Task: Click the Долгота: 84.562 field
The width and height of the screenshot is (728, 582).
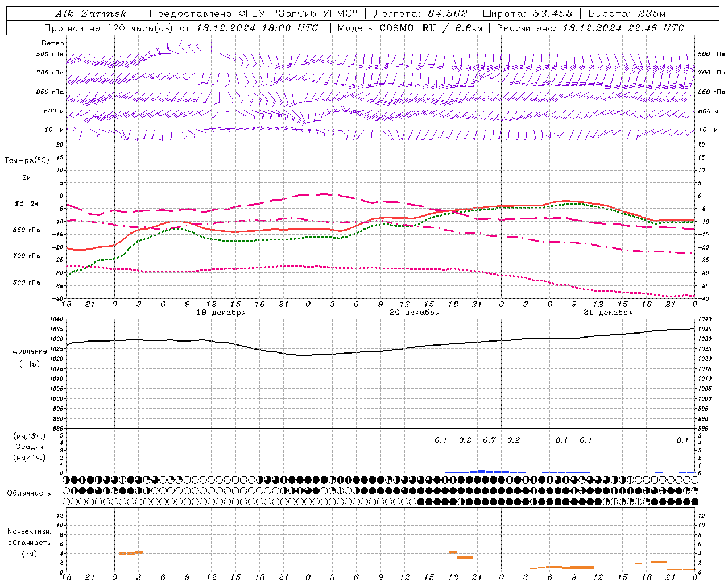Action: coord(420,14)
